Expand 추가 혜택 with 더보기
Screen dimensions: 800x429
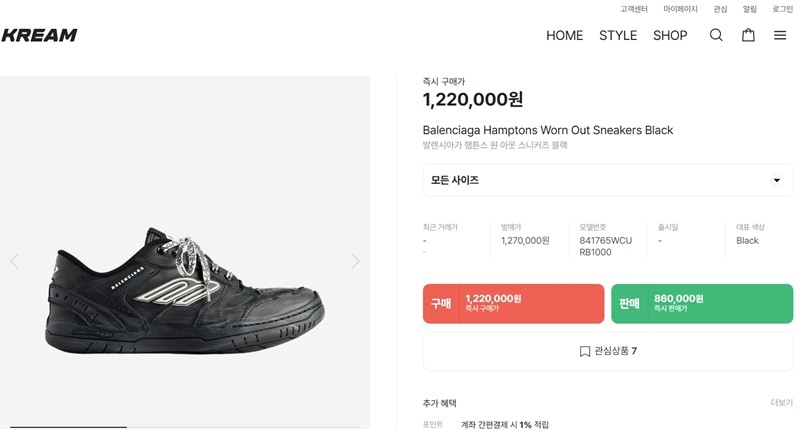(x=782, y=403)
